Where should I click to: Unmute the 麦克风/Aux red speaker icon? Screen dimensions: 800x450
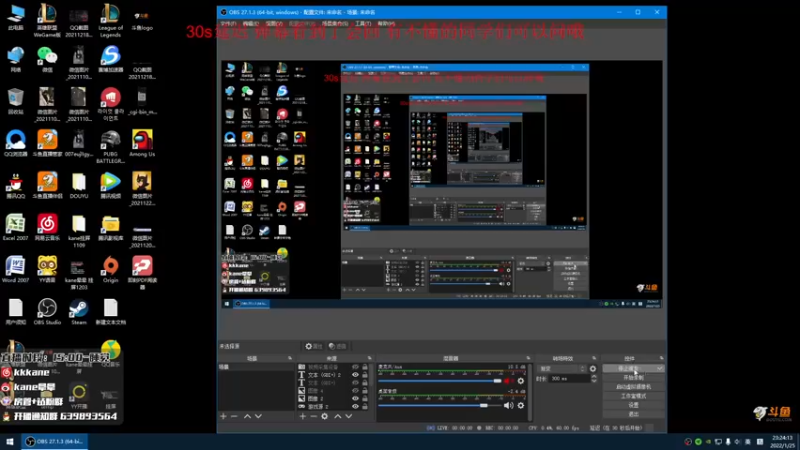pos(508,381)
